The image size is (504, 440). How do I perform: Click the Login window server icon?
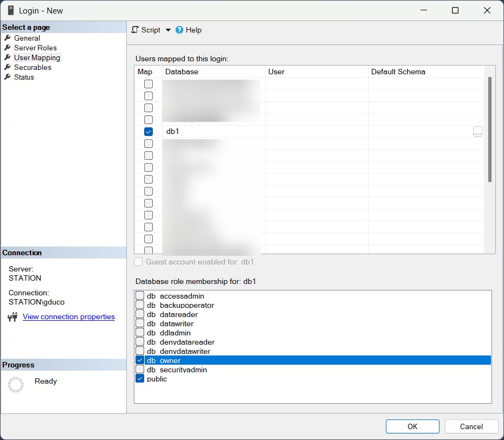(11, 10)
